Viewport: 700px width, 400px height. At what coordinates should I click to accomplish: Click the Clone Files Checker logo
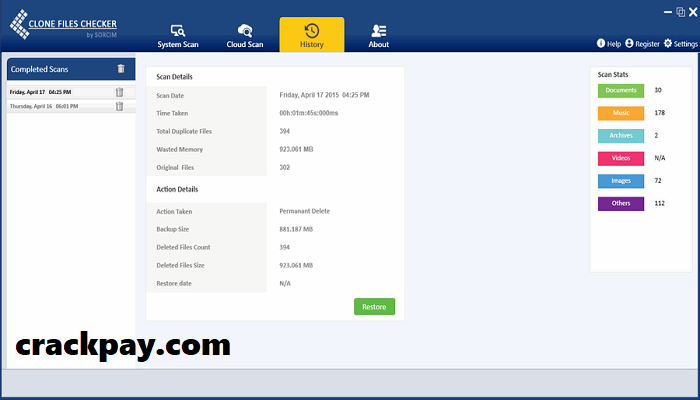tap(63, 25)
